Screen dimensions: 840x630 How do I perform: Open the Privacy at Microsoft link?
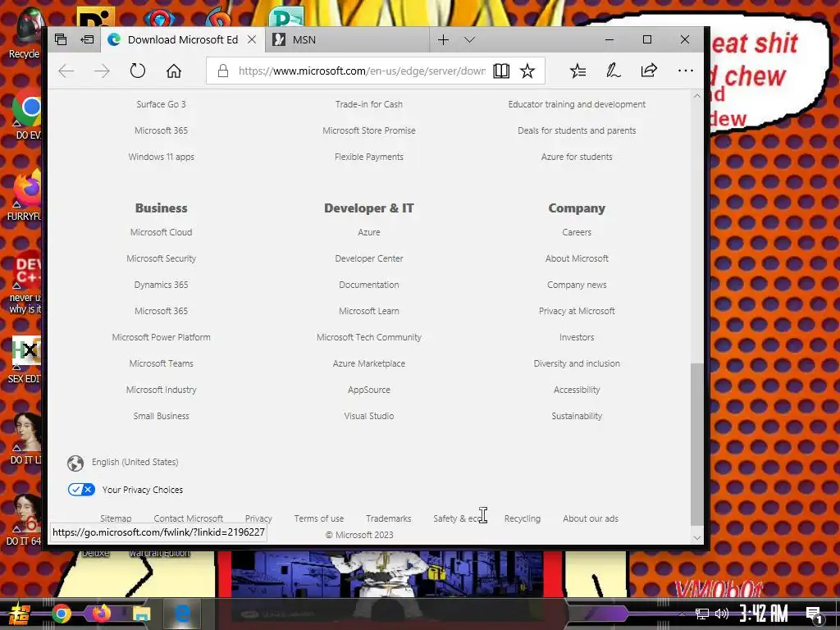point(577,311)
